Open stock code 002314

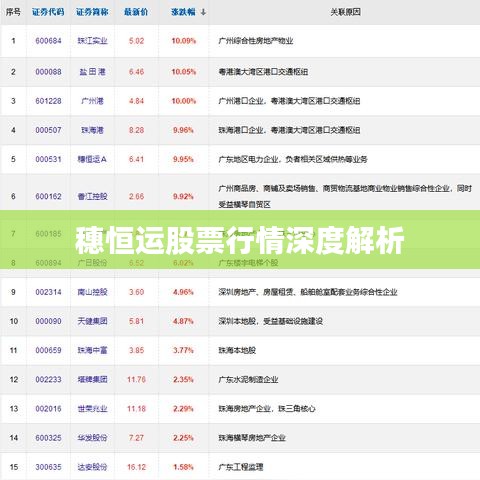click(48, 292)
